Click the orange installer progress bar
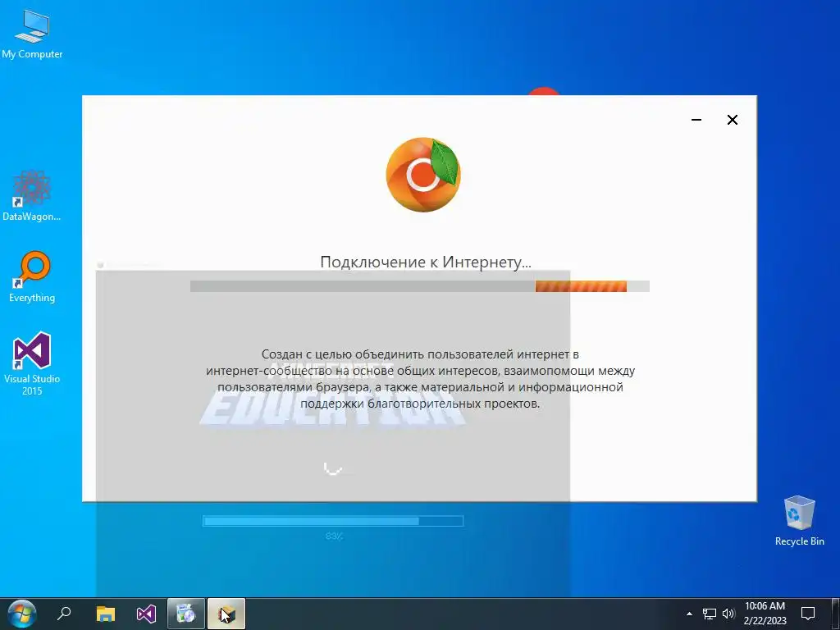The width and height of the screenshot is (840, 630). 420,286
